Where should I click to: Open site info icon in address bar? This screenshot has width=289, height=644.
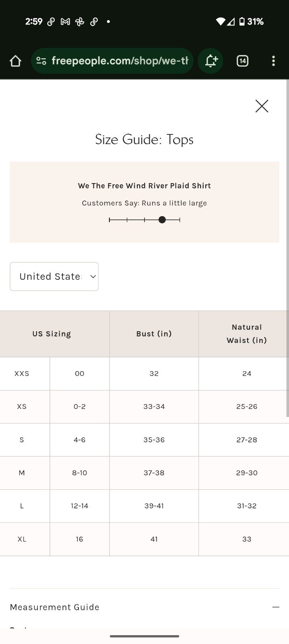[41, 61]
